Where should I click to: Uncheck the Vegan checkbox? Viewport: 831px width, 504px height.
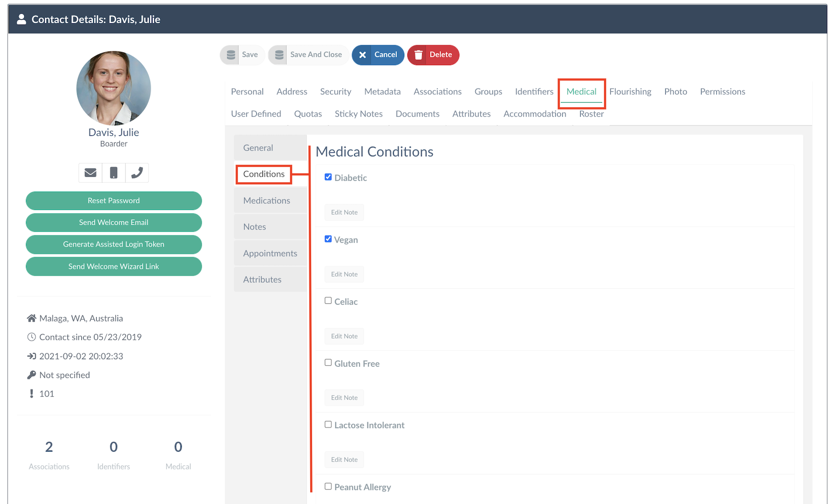328,239
